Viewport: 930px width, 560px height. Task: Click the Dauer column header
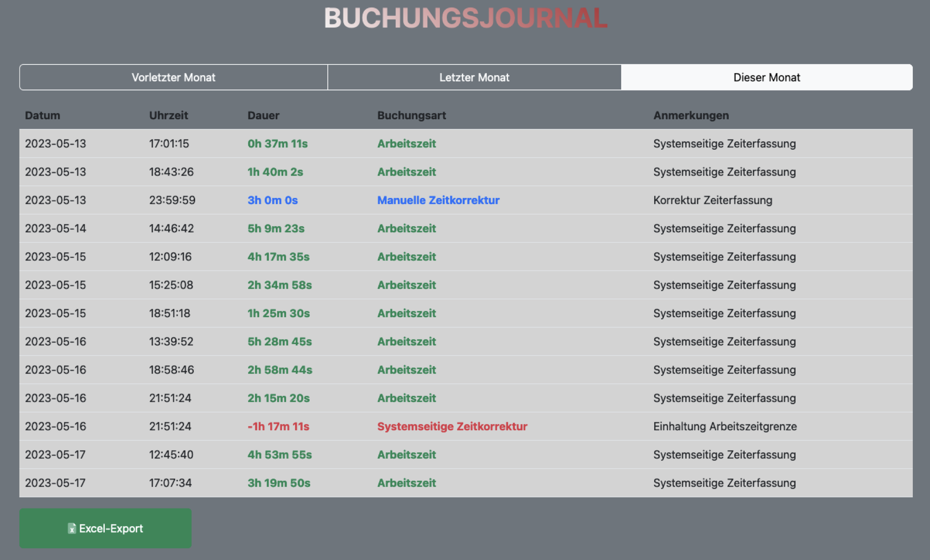click(x=263, y=115)
